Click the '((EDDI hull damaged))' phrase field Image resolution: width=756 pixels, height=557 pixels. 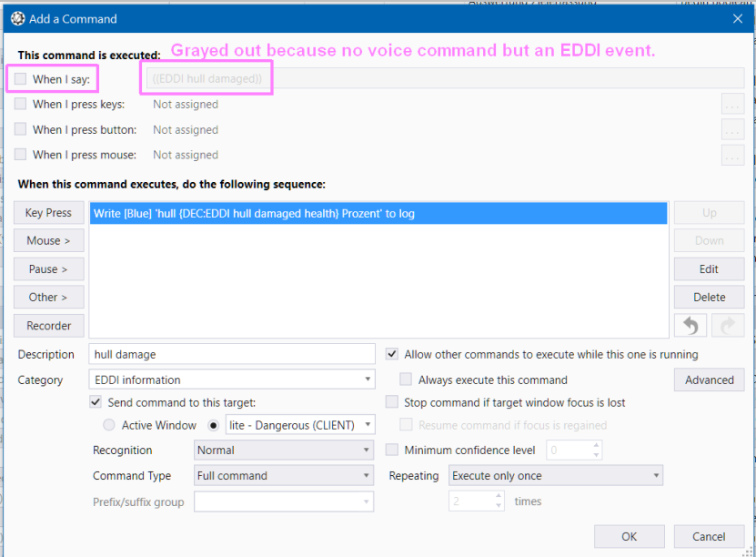pyautogui.click(x=445, y=78)
